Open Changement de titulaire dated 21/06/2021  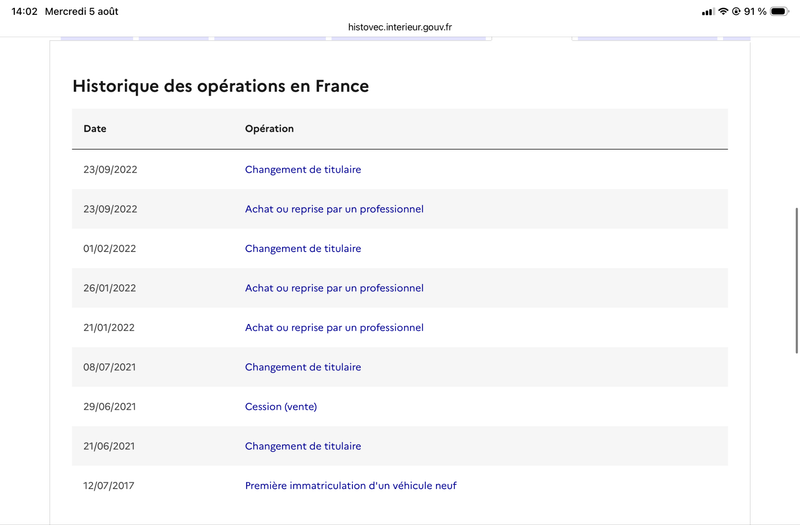click(x=303, y=446)
